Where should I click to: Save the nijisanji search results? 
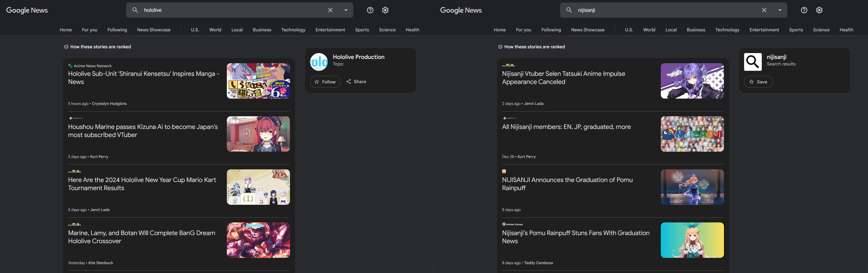(x=758, y=82)
